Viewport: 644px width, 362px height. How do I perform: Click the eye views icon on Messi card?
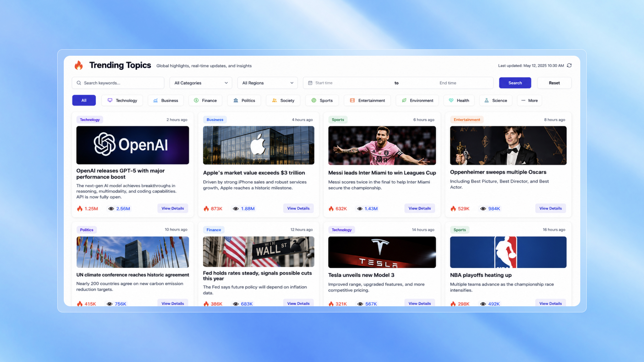pos(360,209)
